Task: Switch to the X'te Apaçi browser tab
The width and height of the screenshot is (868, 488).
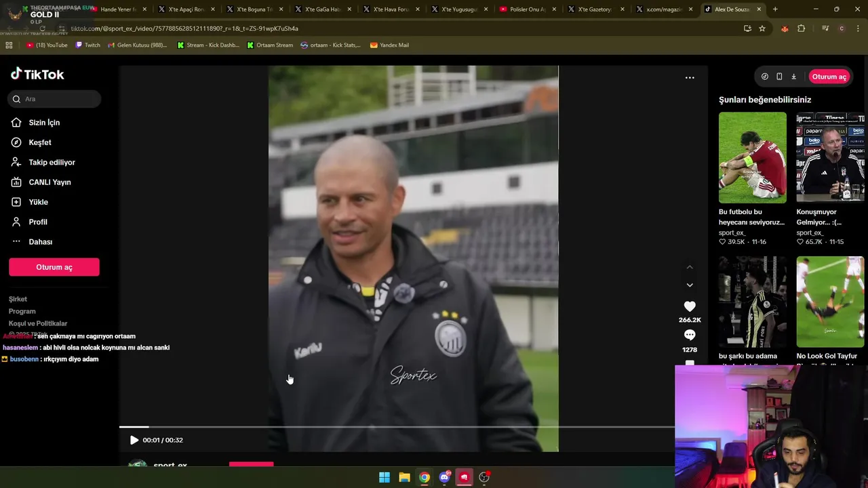Action: tap(186, 9)
